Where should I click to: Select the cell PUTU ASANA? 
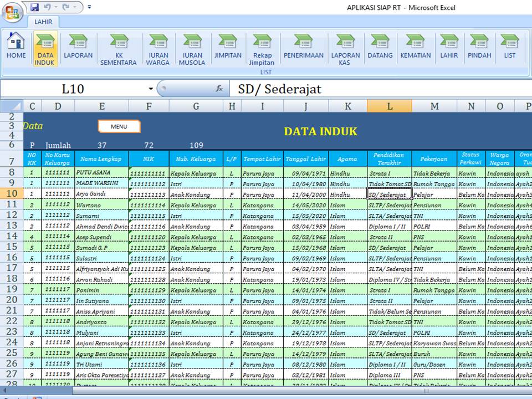pos(101,172)
